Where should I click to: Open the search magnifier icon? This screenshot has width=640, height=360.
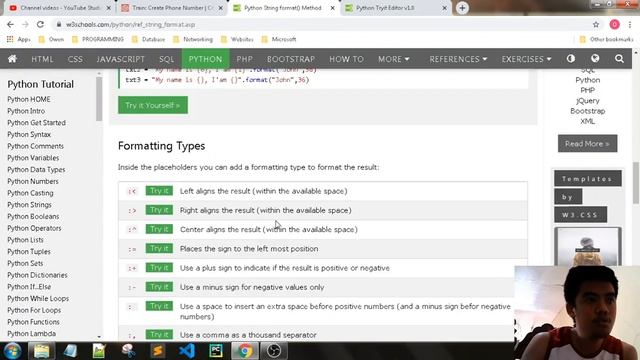(x=619, y=59)
